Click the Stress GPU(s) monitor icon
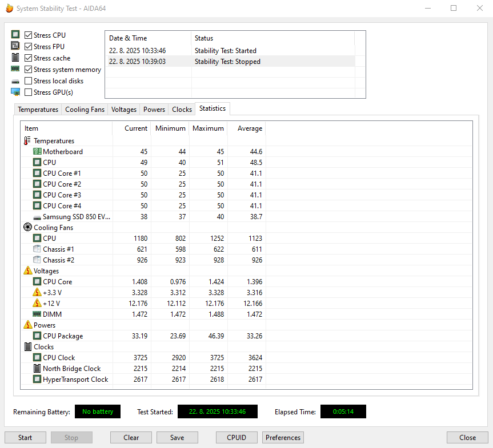The width and height of the screenshot is (493, 448). [15, 92]
